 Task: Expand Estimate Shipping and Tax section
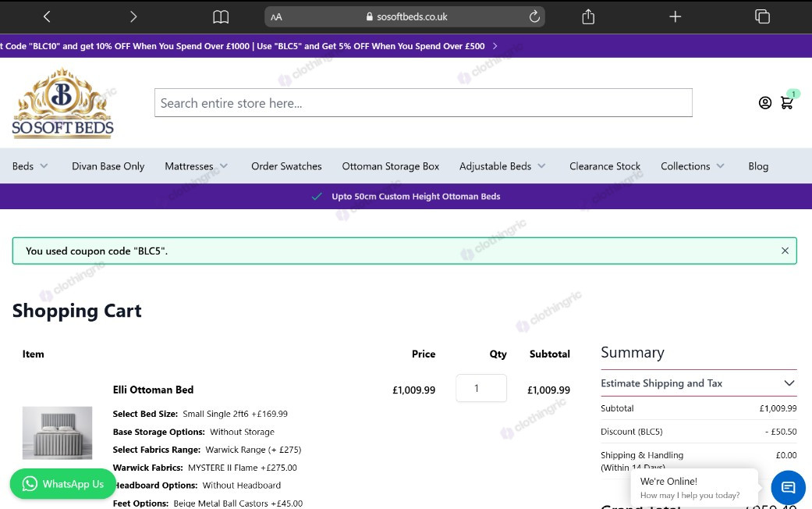pos(699,383)
